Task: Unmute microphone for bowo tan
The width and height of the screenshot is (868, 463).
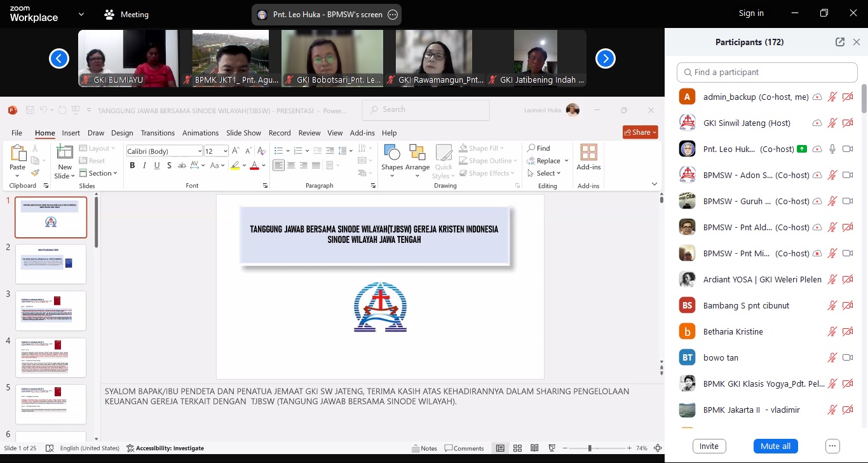Action: 832,357
